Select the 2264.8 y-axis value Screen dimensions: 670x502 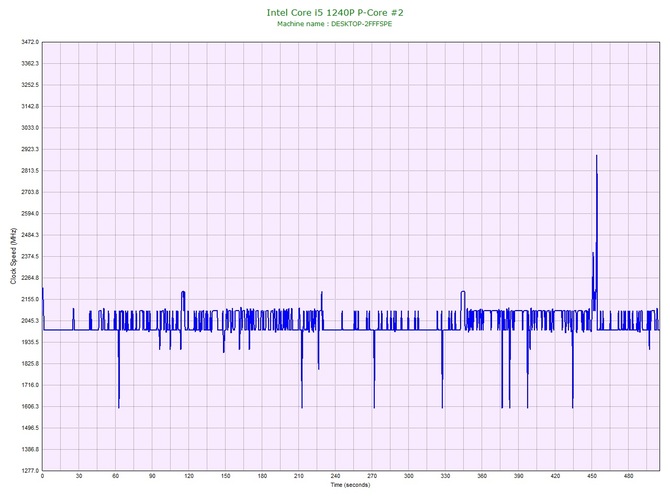pos(30,278)
